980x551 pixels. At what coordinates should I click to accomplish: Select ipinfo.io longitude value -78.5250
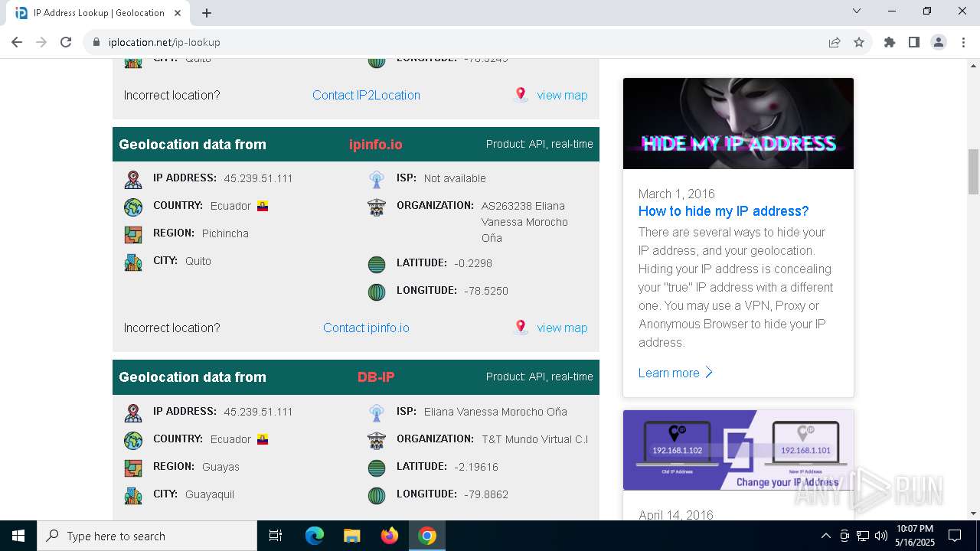click(486, 291)
